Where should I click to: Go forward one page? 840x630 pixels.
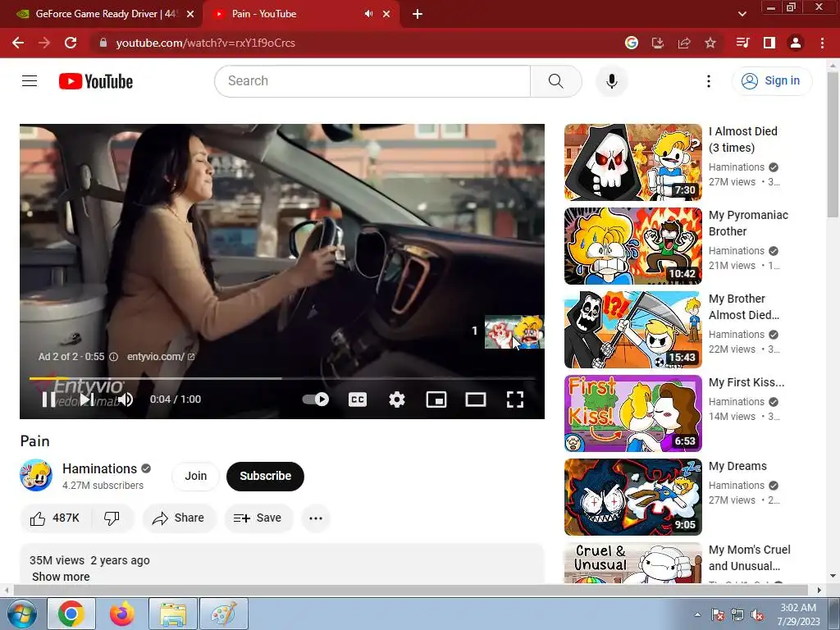(44, 43)
